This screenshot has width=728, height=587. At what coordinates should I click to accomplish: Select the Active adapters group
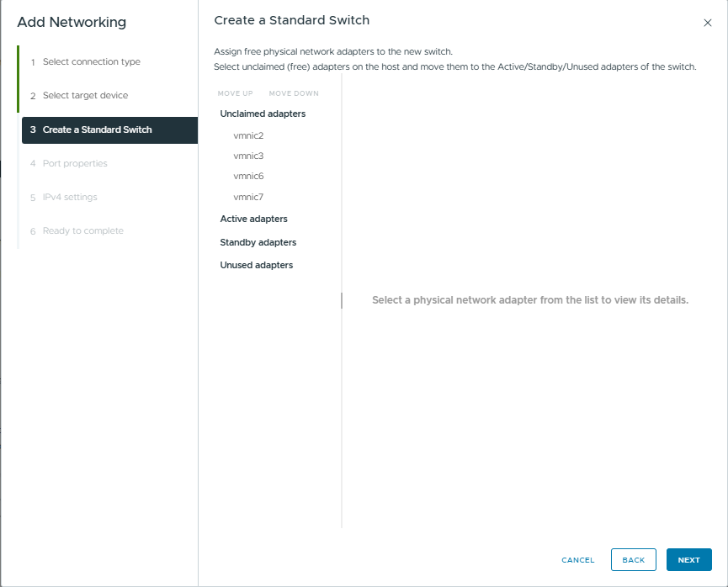253,219
